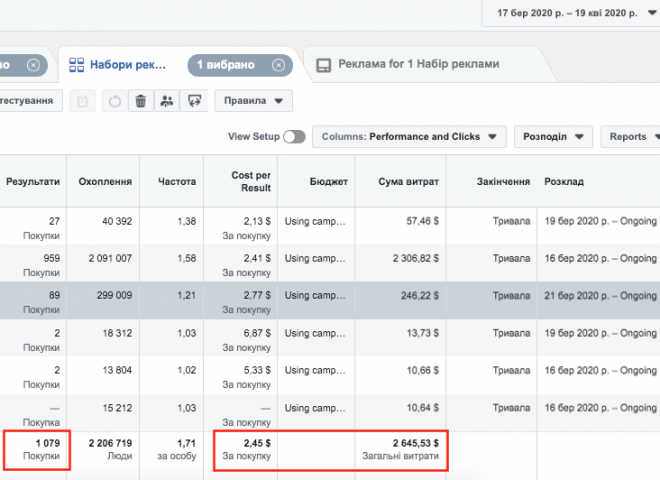
Task: Click the revert circular arrow icon
Action: [x=114, y=101]
